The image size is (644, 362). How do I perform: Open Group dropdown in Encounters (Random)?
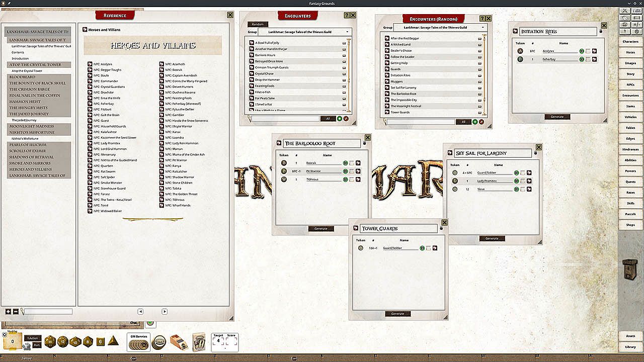coord(440,28)
